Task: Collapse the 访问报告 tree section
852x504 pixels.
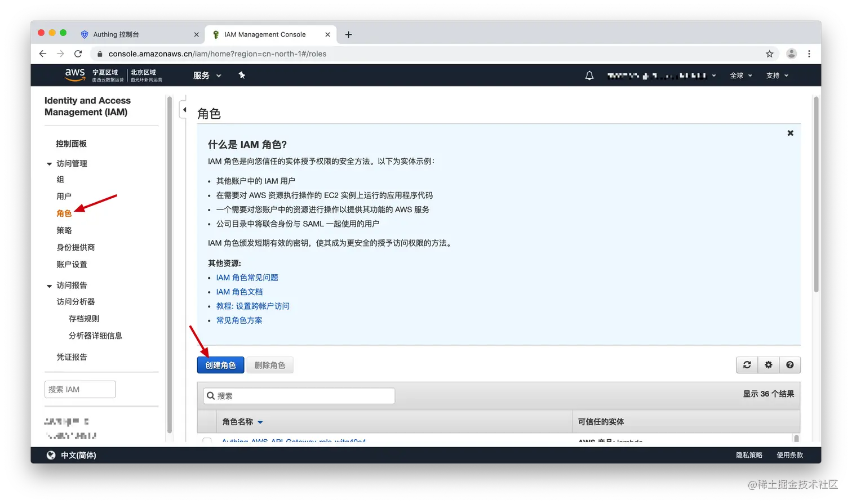Action: coord(49,286)
